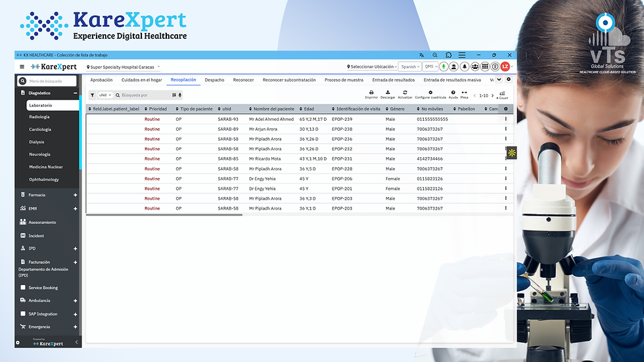Open Asesoramiento in the sidebar

pos(42,223)
